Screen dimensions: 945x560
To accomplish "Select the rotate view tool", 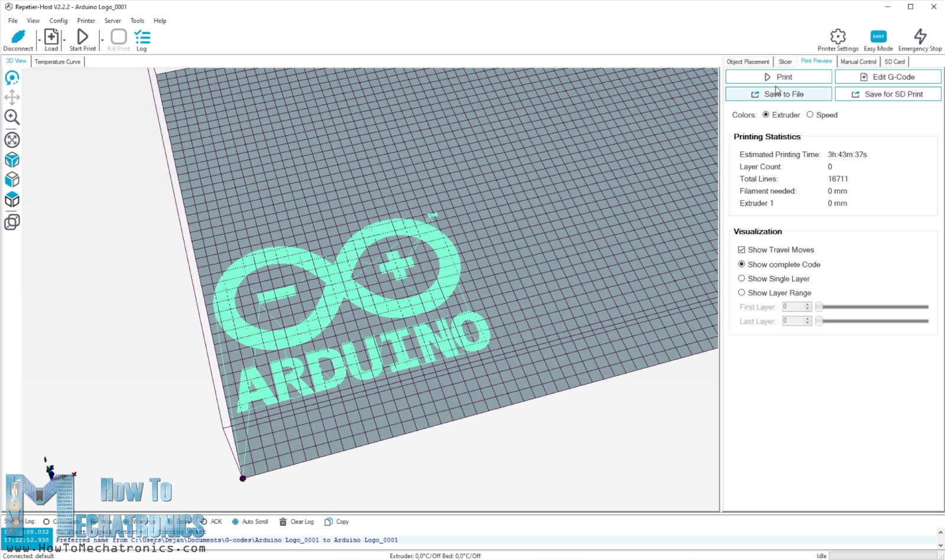I will [x=12, y=77].
